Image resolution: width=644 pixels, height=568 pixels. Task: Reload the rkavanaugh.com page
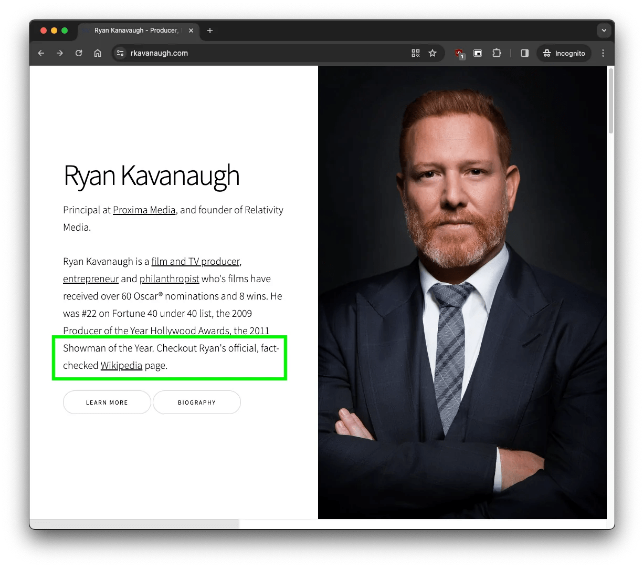79,53
